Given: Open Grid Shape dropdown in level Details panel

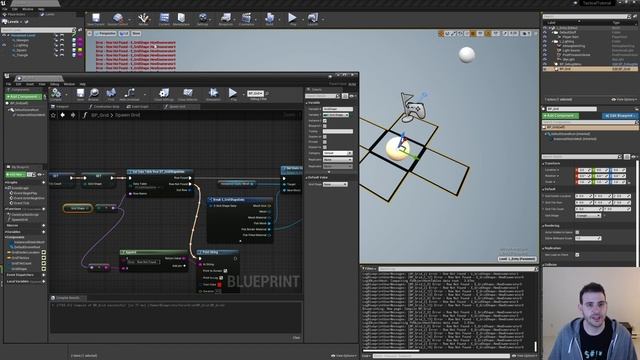Looking at the screenshot, I should tap(588, 216).
